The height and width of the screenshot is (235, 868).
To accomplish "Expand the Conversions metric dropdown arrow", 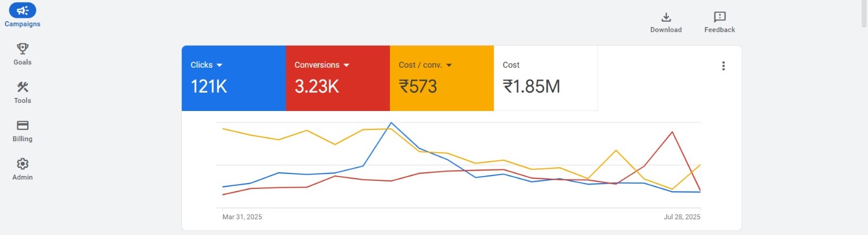I will [x=347, y=65].
